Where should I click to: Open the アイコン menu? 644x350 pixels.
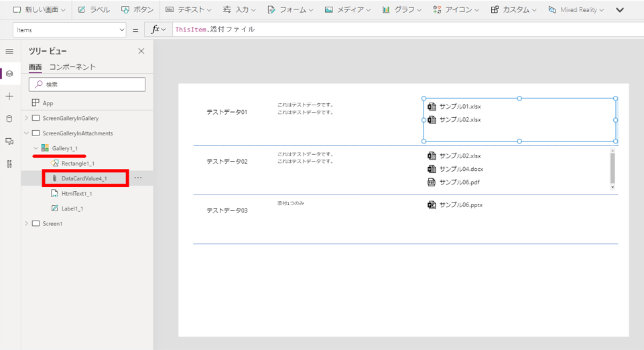tap(456, 10)
